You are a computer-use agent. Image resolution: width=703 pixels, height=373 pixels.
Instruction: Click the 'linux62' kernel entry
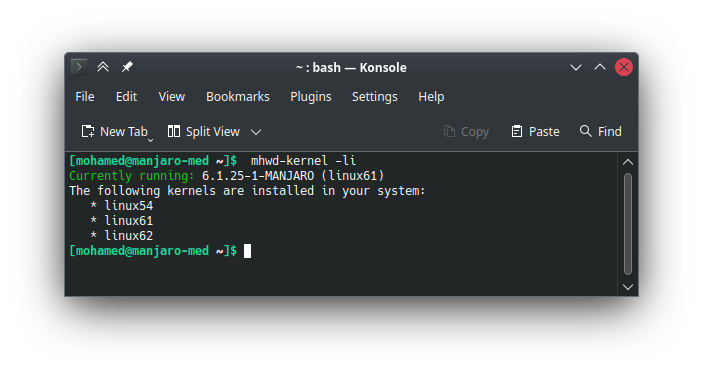[129, 235]
